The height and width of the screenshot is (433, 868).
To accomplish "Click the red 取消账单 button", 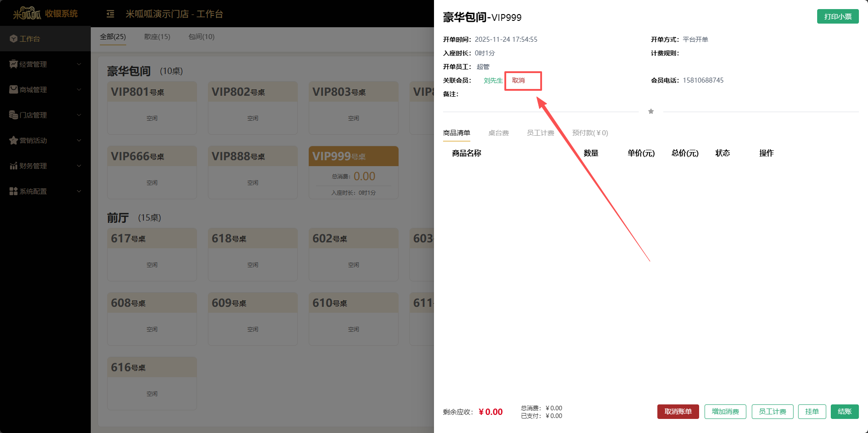I will (x=678, y=412).
